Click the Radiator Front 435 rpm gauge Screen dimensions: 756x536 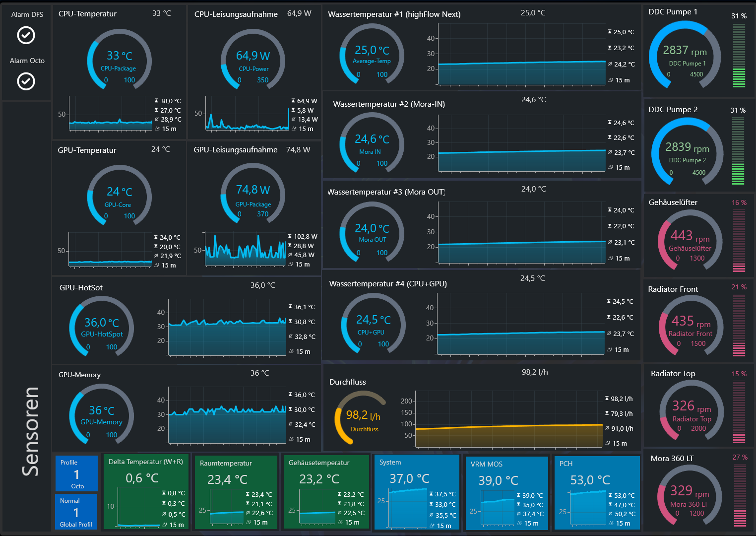click(x=691, y=326)
